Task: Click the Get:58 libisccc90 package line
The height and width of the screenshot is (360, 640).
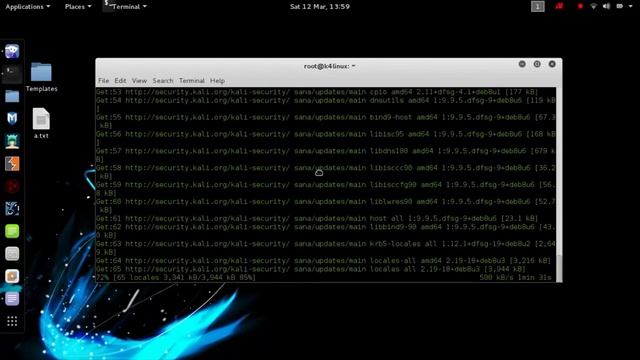Action: (326, 172)
